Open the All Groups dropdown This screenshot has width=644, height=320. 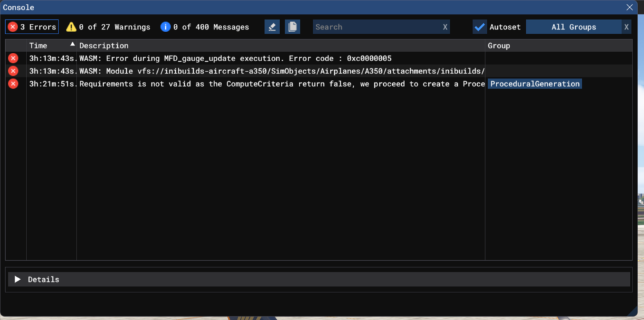click(x=573, y=27)
